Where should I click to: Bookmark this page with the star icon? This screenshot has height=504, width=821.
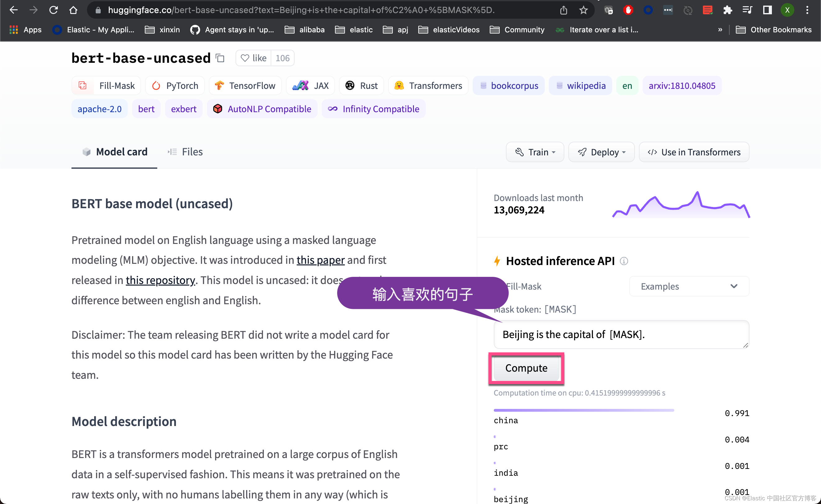click(x=583, y=10)
